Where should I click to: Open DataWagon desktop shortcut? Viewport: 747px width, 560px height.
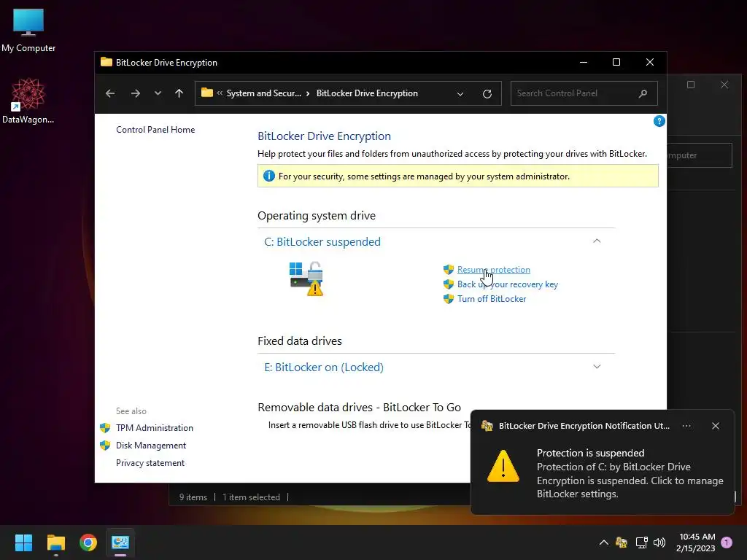pyautogui.click(x=28, y=101)
